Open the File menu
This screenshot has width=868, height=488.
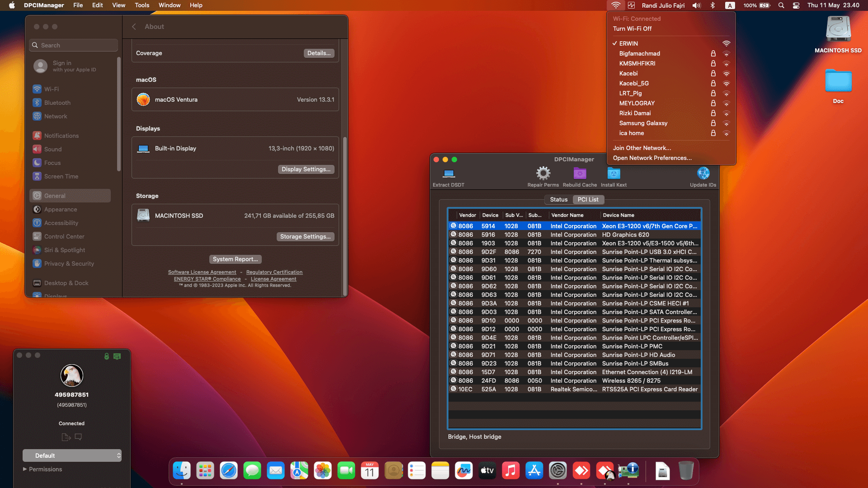coord(78,5)
